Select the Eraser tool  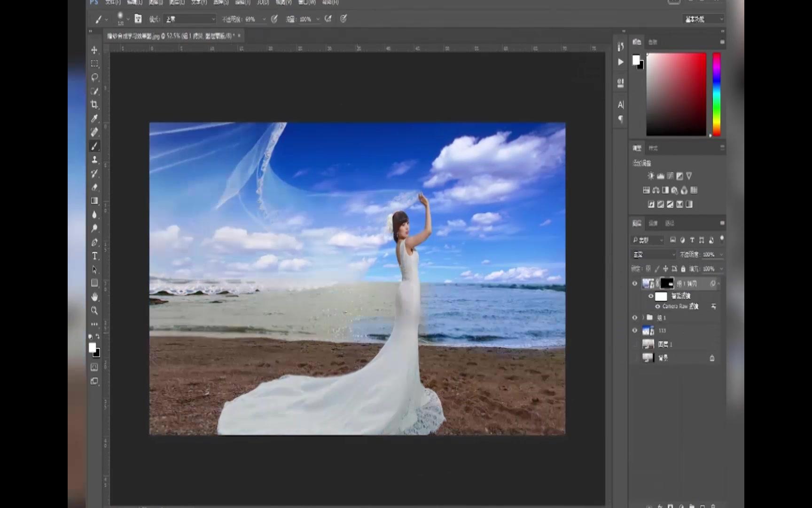(x=94, y=187)
